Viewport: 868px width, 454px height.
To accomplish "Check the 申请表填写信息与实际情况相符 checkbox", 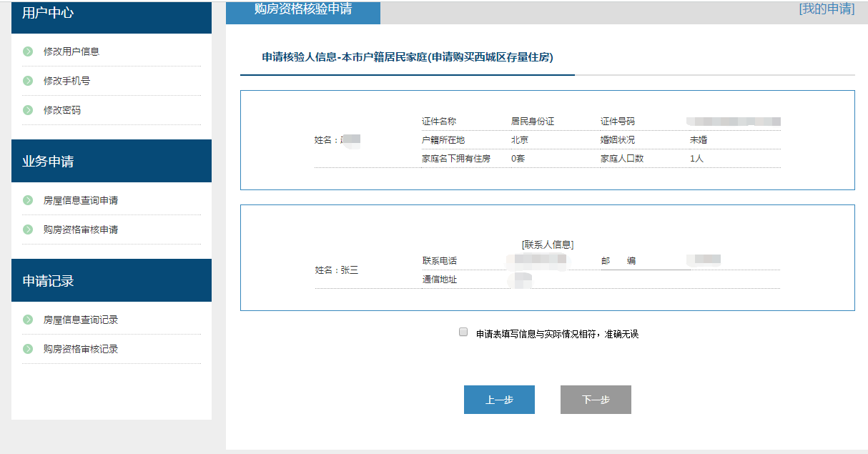I will coord(463,332).
